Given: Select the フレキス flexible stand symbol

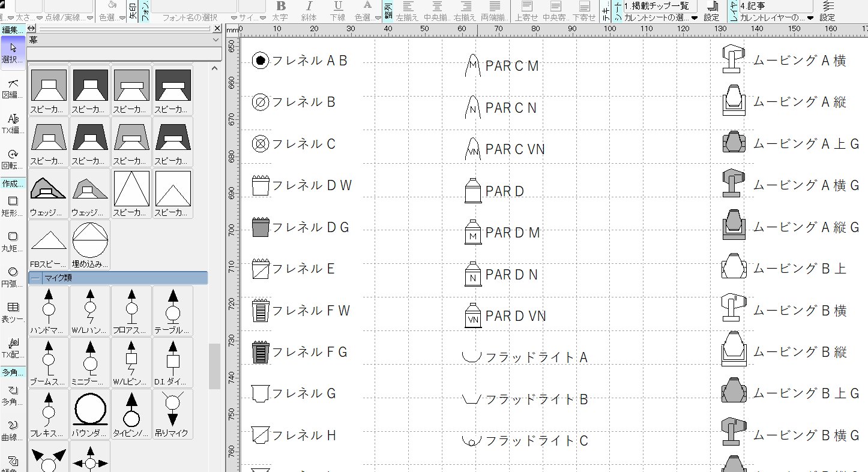Looking at the screenshot, I should click(49, 414).
